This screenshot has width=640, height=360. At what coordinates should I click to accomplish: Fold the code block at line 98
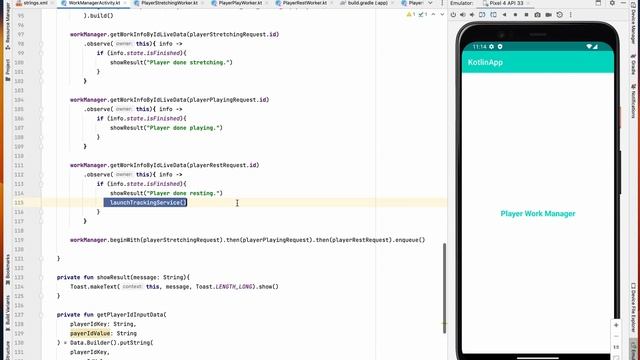tap(41, 44)
